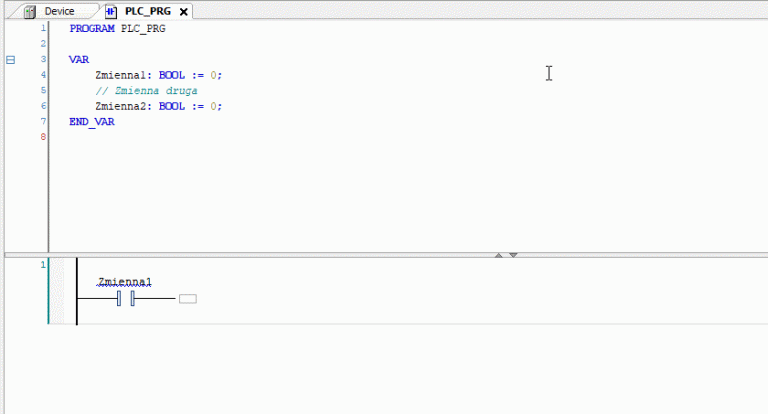Close the PLC_PRG tab

click(183, 12)
